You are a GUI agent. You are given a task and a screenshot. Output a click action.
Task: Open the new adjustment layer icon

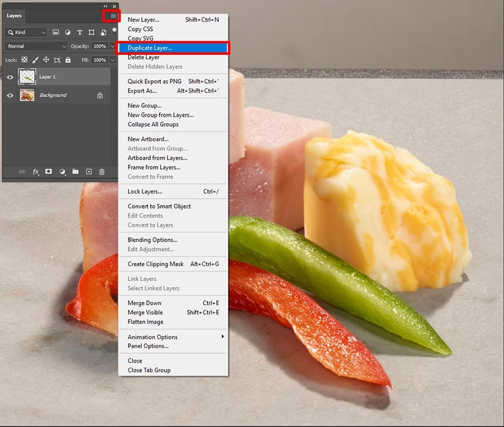[62, 172]
